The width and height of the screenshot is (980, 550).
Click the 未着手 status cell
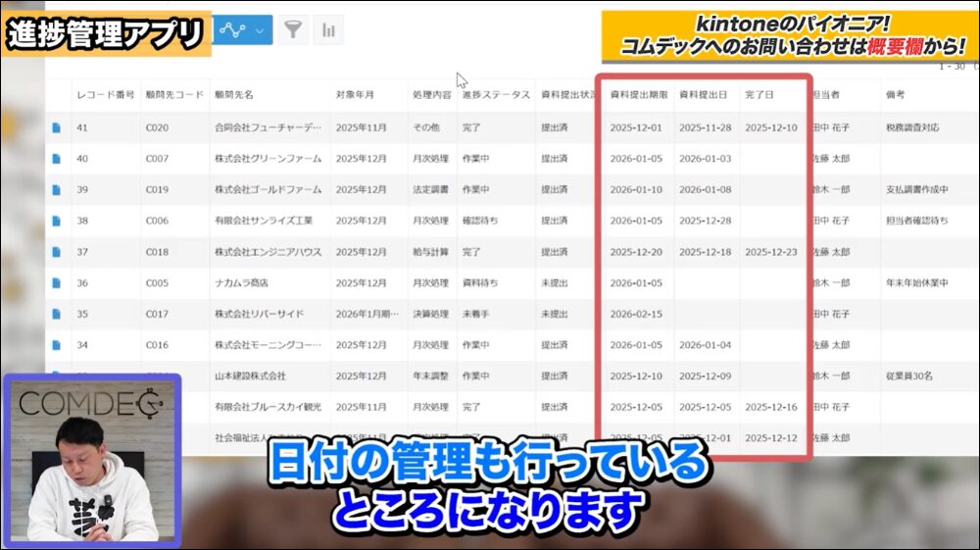click(x=475, y=314)
